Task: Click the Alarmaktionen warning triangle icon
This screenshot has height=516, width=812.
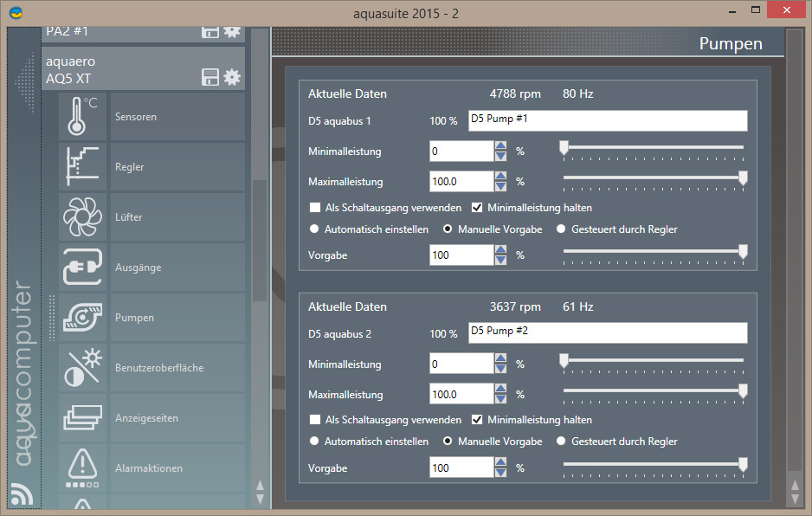Action: (83, 468)
